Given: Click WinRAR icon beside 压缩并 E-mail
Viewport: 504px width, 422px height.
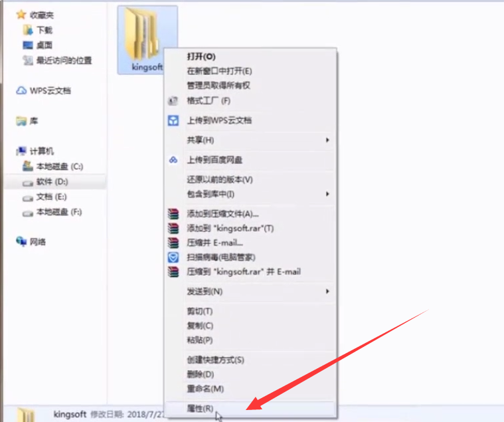Looking at the screenshot, I should [173, 243].
